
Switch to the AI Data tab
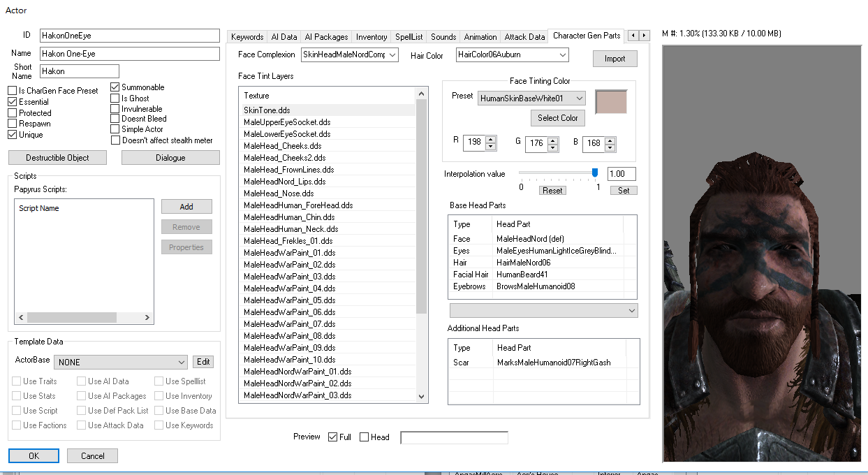pos(284,37)
